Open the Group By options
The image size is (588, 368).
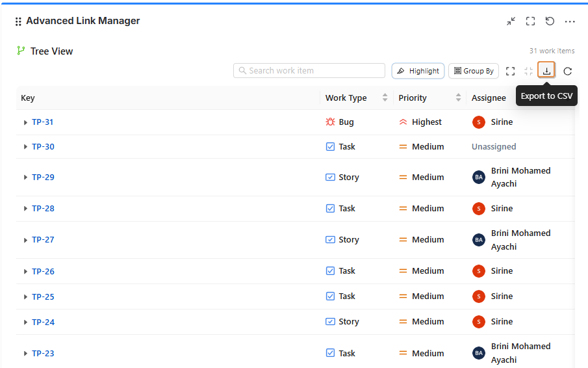tap(474, 71)
